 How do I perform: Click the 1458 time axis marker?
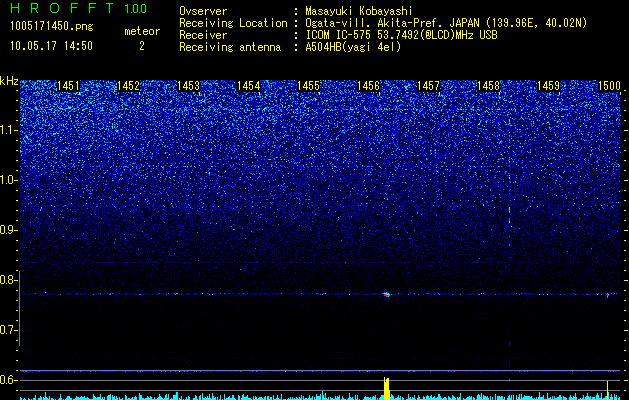click(488, 86)
